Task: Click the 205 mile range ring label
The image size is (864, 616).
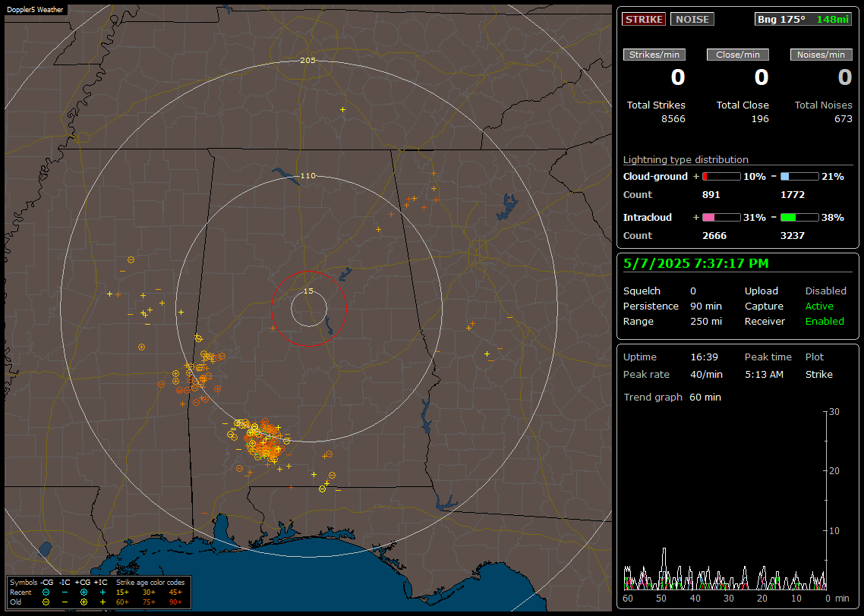Action: click(307, 61)
